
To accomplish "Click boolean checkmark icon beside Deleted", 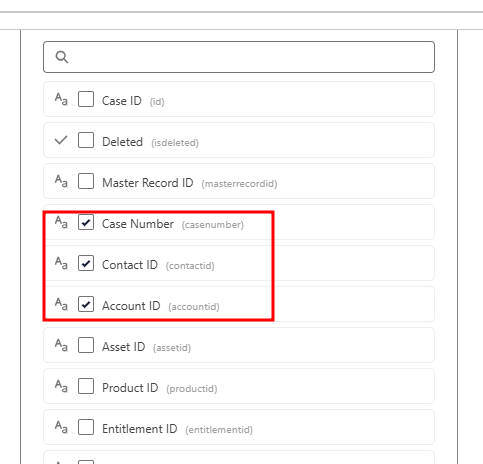I will 61,140.
